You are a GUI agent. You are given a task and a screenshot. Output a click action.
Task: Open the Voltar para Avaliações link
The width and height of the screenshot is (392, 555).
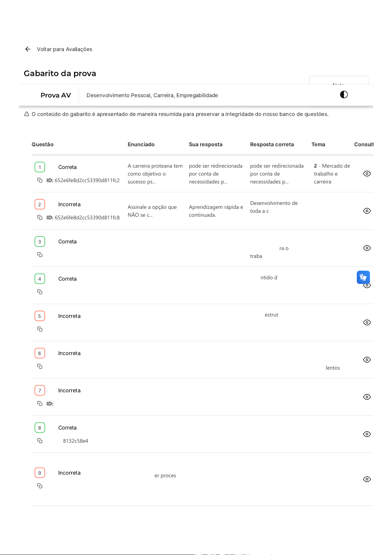coord(64,49)
